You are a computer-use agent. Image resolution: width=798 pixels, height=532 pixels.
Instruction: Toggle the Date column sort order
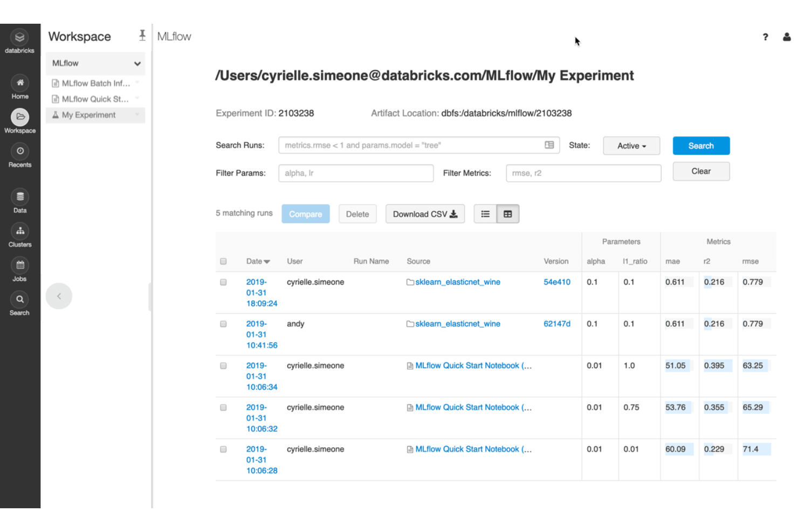[x=258, y=261]
